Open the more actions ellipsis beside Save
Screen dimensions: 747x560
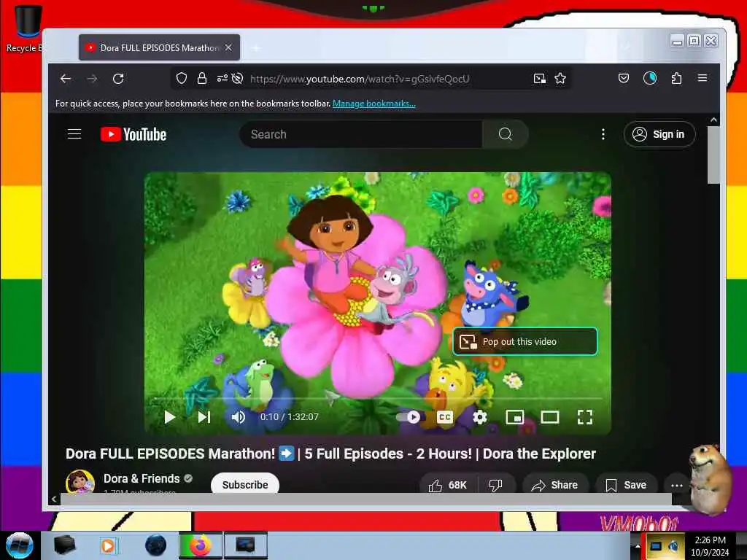point(676,485)
